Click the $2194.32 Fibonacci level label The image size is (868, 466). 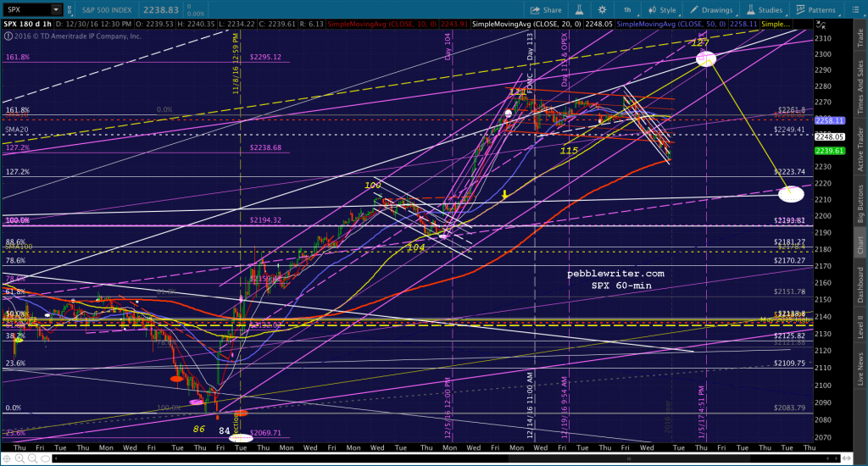pyautogui.click(x=265, y=220)
